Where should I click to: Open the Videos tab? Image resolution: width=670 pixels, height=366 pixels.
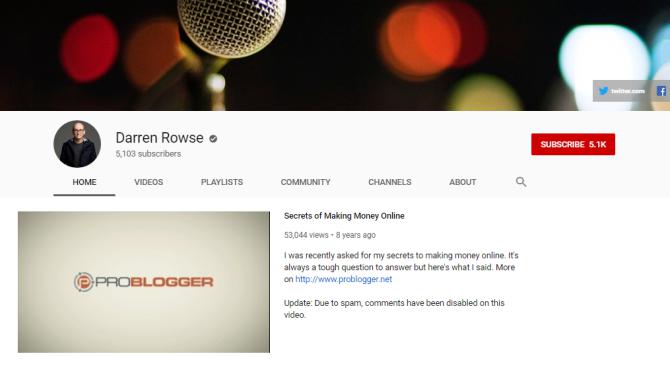(x=149, y=182)
